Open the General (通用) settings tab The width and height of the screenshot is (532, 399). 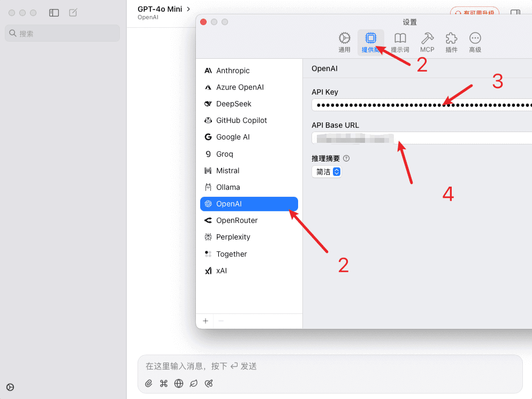pyautogui.click(x=344, y=42)
